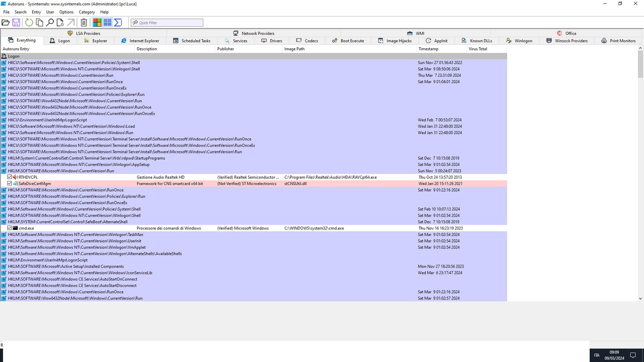Sort by Publisher column header
The image size is (644, 362).
pyautogui.click(x=249, y=49)
